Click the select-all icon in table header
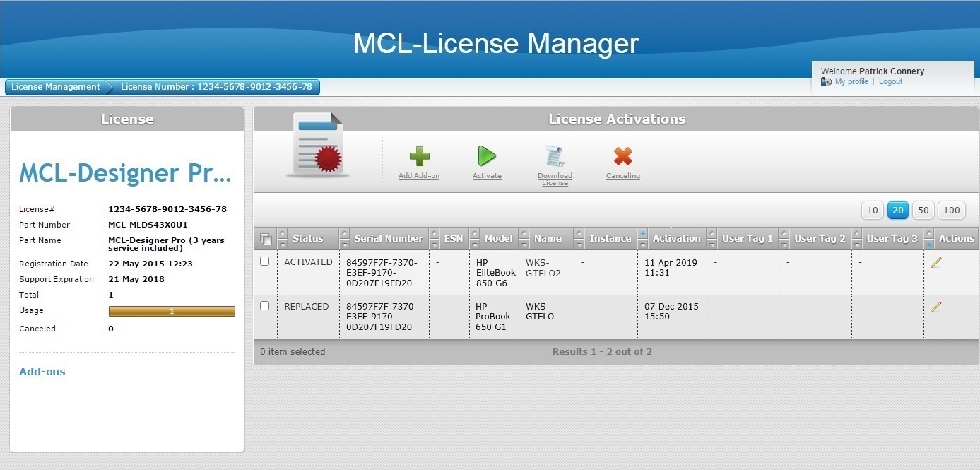Screen dimensions: 980x470 (x=265, y=239)
